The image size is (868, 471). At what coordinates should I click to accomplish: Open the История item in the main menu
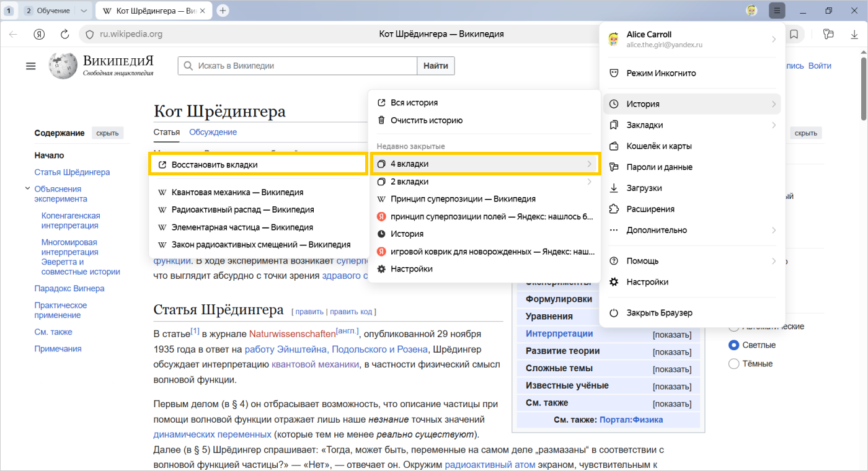[x=692, y=104]
